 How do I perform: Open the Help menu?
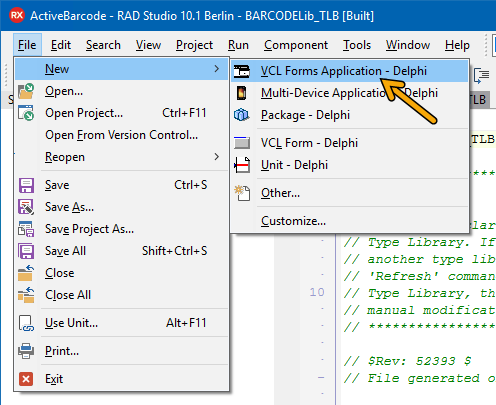(457, 45)
